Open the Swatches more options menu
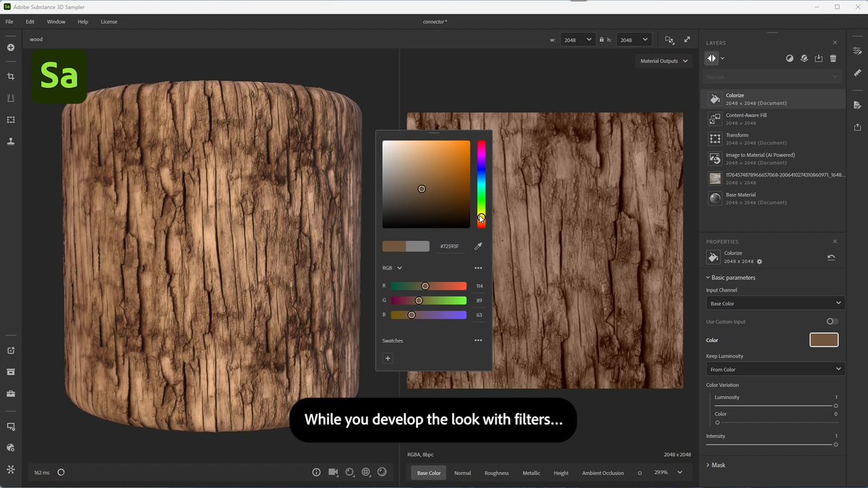This screenshot has height=488, width=868. (x=478, y=341)
